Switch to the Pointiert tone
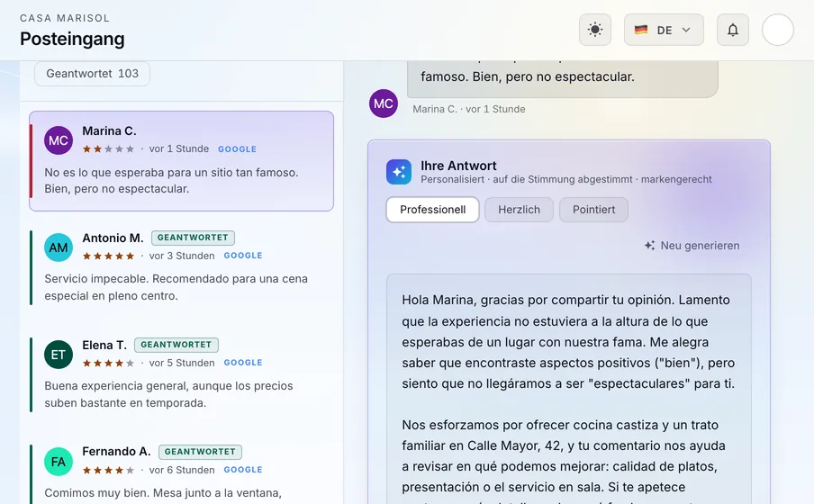The height and width of the screenshot is (504, 814). click(594, 210)
